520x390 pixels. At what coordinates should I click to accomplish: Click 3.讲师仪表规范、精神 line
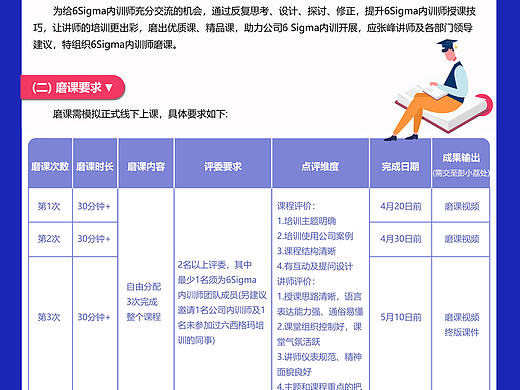(x=319, y=357)
